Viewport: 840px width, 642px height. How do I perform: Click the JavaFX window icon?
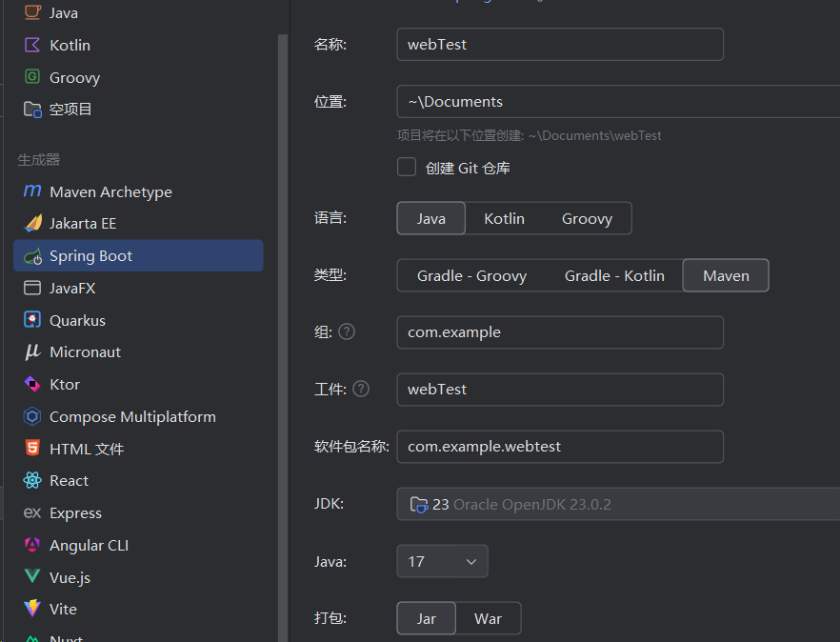click(x=32, y=288)
